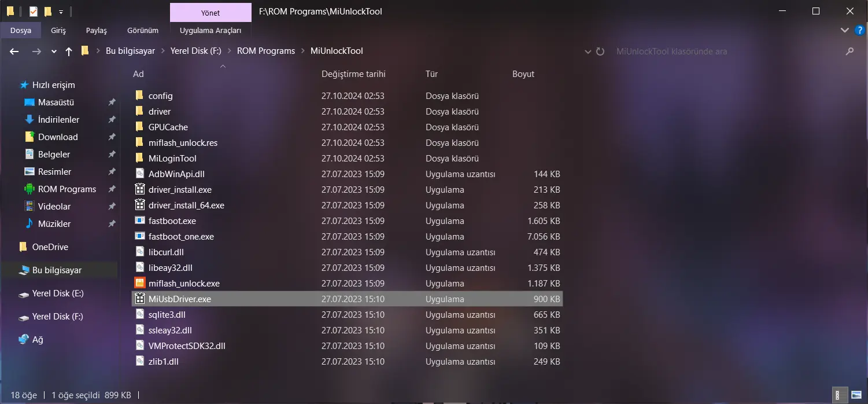868x404 pixels.
Task: Click the zlib1.dll file icon
Action: click(139, 361)
